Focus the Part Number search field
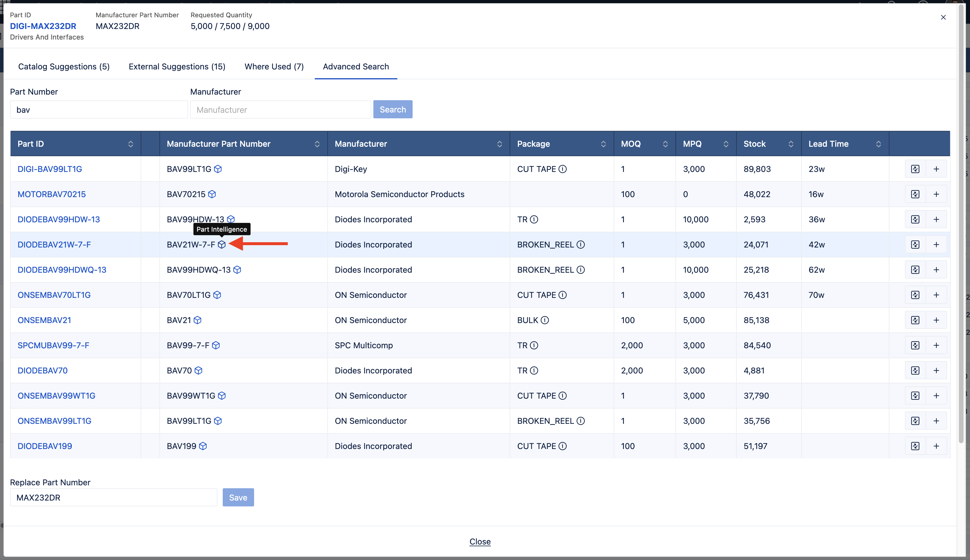970x560 pixels. (99, 110)
